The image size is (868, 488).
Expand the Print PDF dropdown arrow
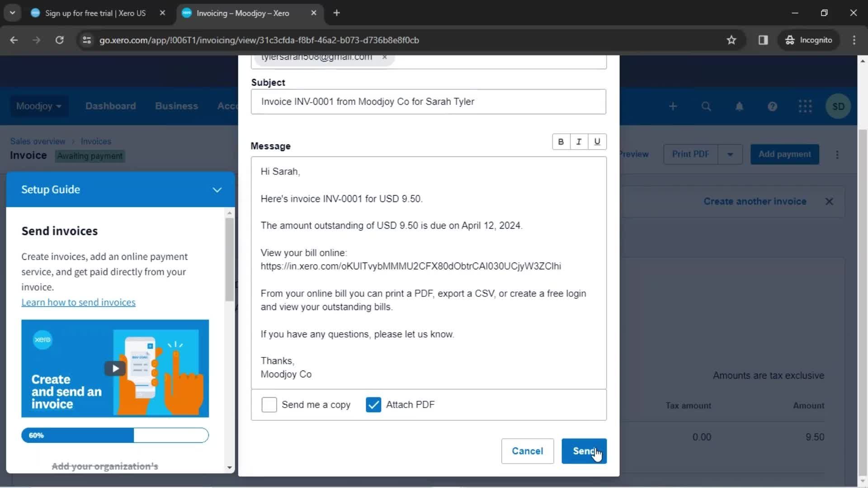coord(730,154)
